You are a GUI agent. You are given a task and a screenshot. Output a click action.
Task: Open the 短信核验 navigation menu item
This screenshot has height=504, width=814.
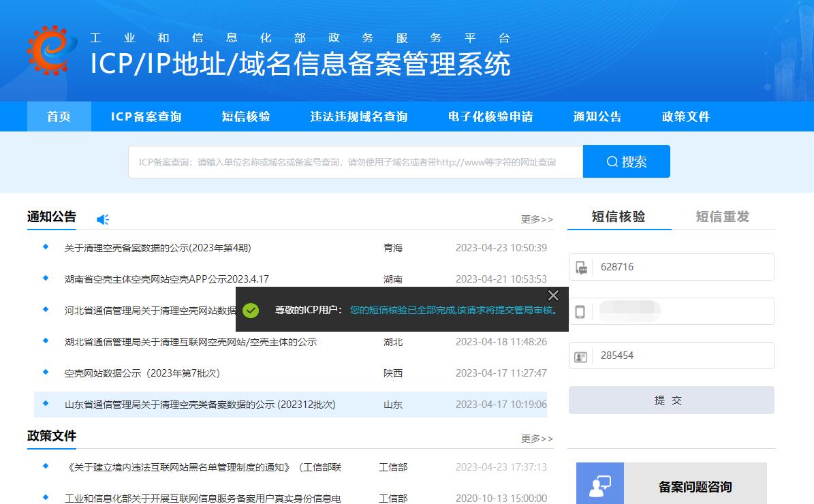(x=246, y=116)
